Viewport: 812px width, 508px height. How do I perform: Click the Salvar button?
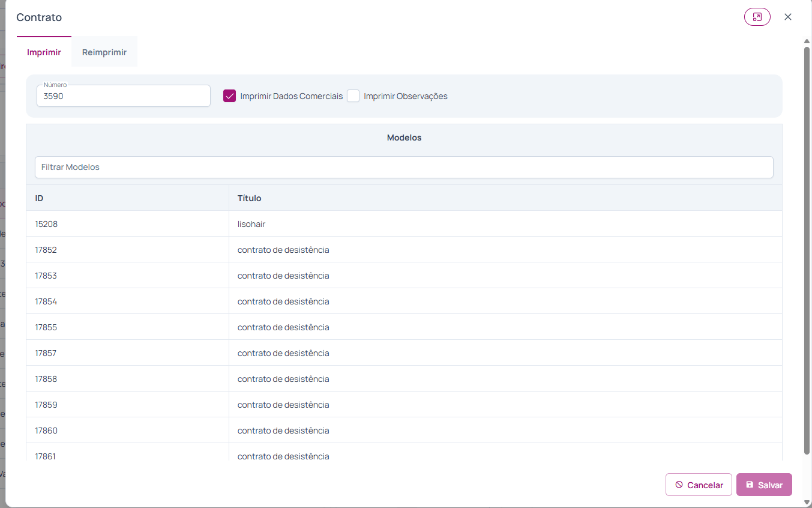tap(764, 485)
